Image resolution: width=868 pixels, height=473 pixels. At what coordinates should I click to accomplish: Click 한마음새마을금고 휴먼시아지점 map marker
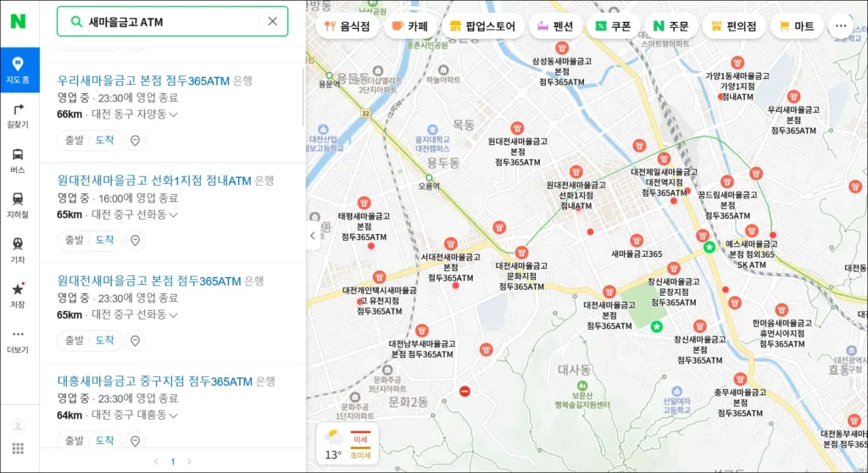pyautogui.click(x=782, y=310)
